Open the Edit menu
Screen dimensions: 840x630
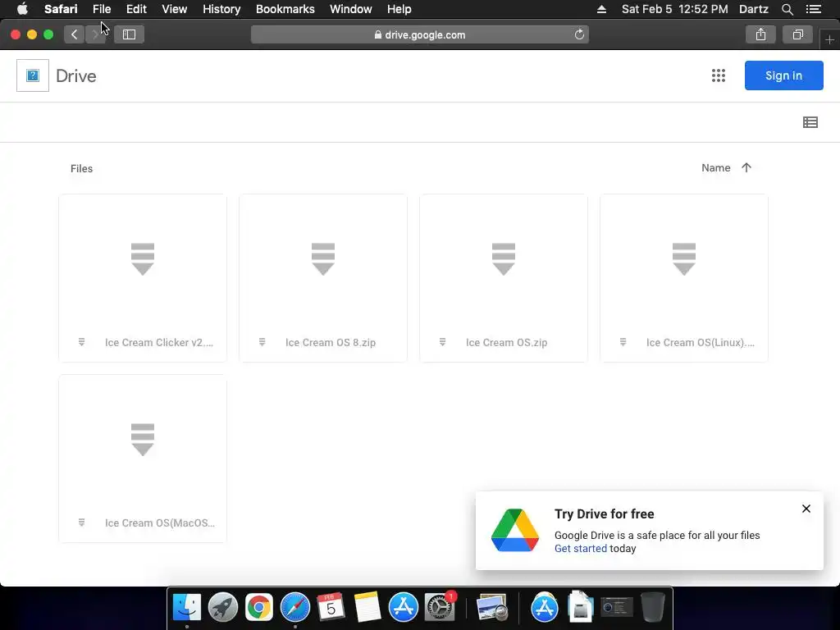[136, 9]
